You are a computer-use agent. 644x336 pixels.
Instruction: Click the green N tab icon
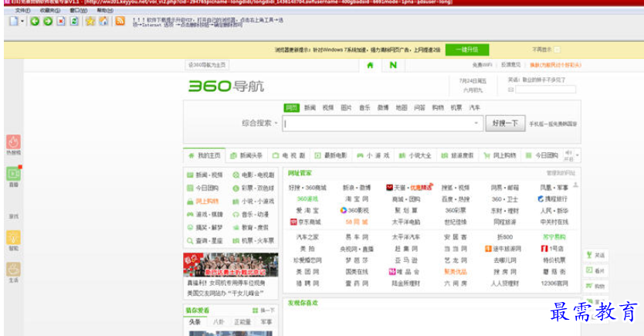[x=393, y=65]
